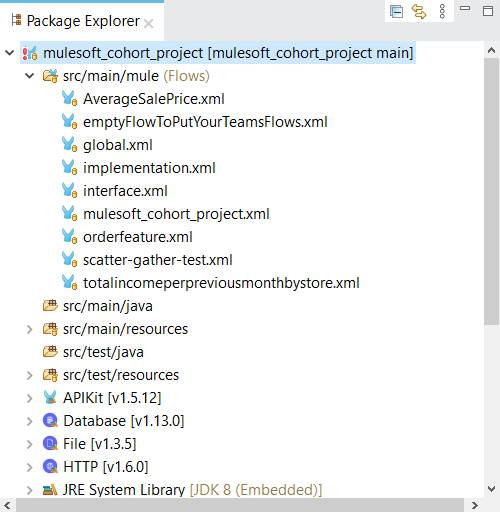Click the HTTP connector icon

pyautogui.click(x=50, y=467)
